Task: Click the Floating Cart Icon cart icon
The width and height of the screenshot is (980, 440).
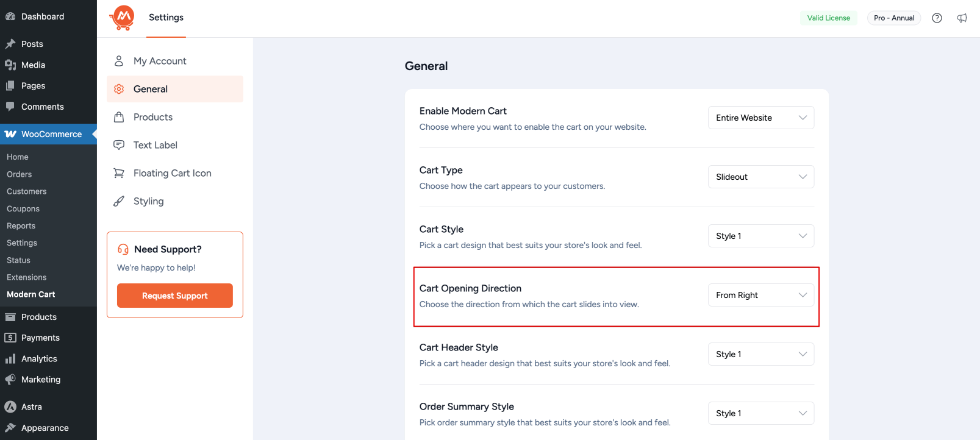Action: tap(119, 173)
